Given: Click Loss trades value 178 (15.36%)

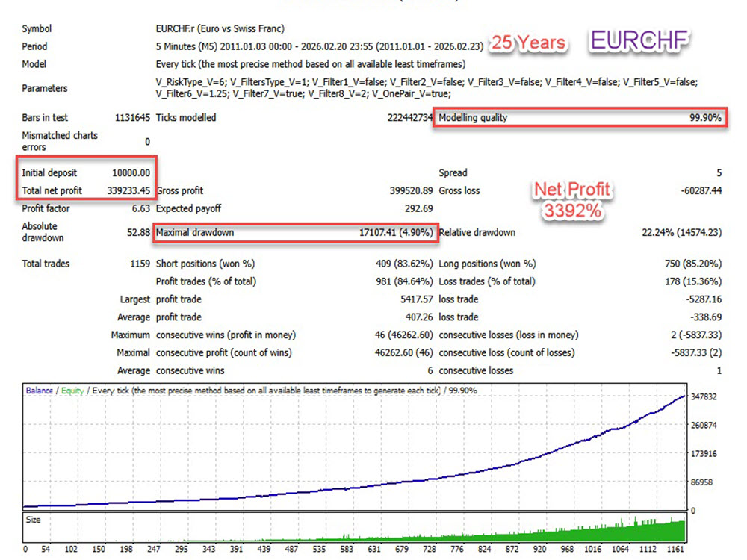Looking at the screenshot, I should (x=693, y=281).
